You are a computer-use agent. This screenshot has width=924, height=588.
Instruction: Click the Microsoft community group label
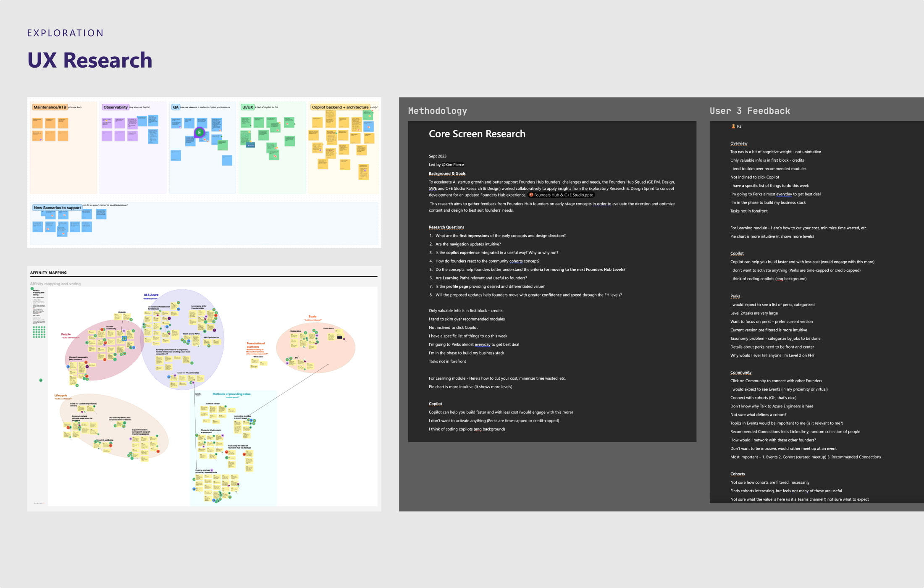click(x=79, y=358)
